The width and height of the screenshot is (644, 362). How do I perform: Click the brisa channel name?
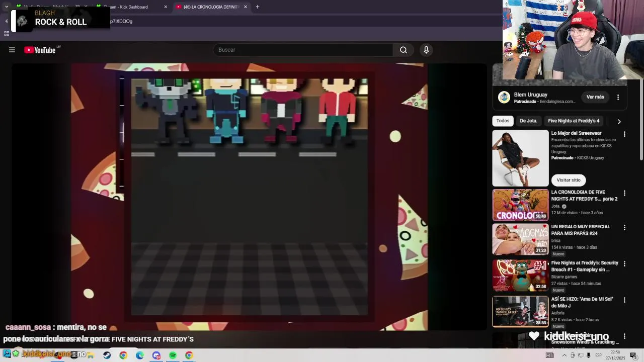tap(555, 240)
